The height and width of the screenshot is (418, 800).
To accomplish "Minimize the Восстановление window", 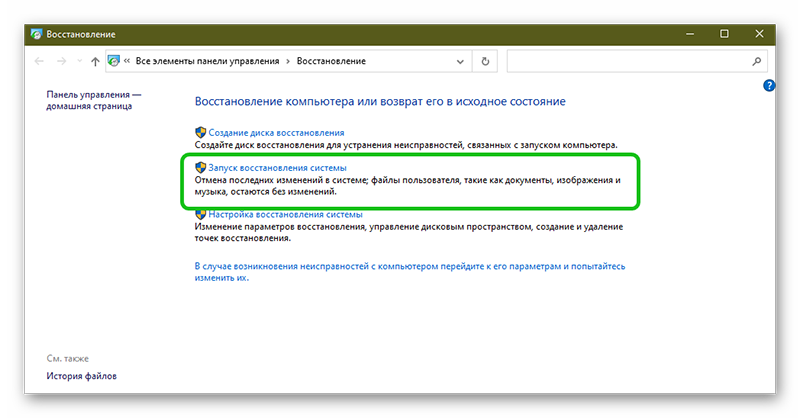I will [690, 34].
